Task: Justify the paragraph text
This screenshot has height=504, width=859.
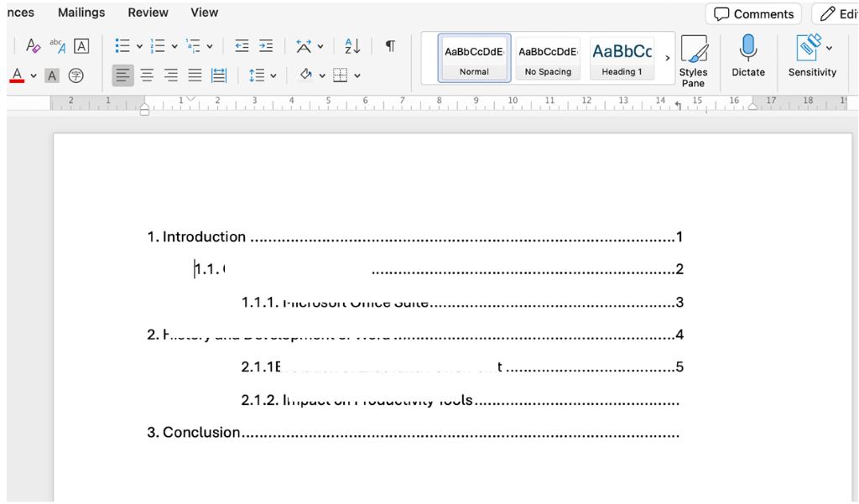Action: (x=195, y=75)
